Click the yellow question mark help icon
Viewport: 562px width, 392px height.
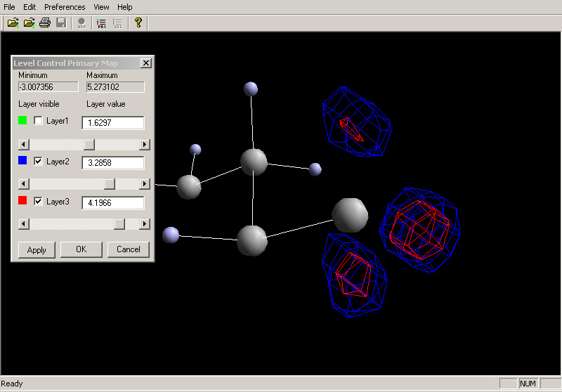(138, 22)
